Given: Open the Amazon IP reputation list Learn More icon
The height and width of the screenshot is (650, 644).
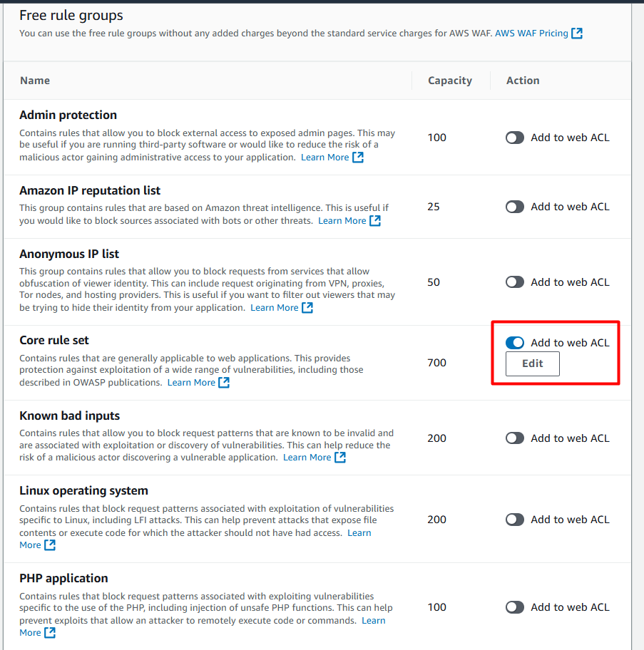Looking at the screenshot, I should [x=377, y=220].
